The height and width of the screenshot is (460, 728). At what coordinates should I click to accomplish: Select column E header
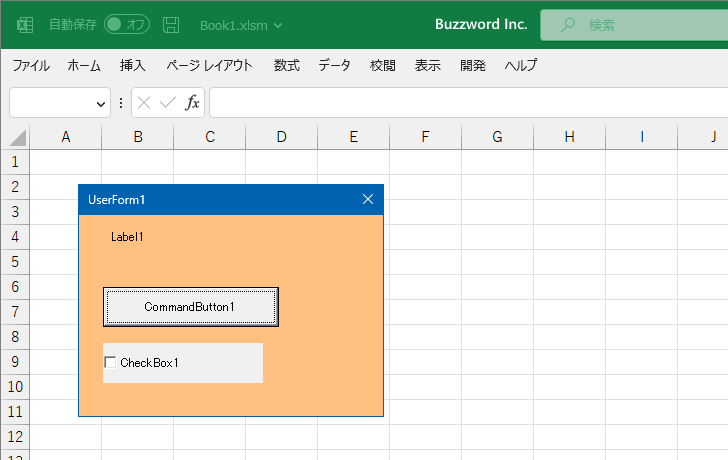point(354,137)
